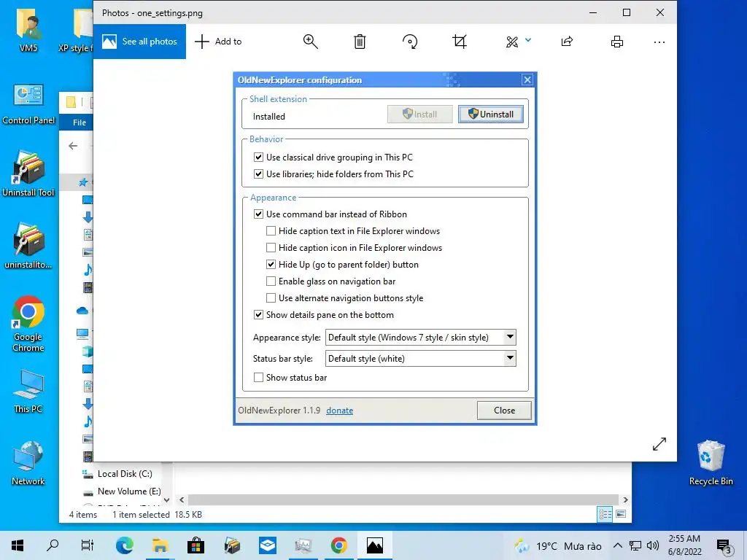The width and height of the screenshot is (747, 560).
Task: Expand the Edit & Create dropdown chevron
Action: (x=528, y=41)
